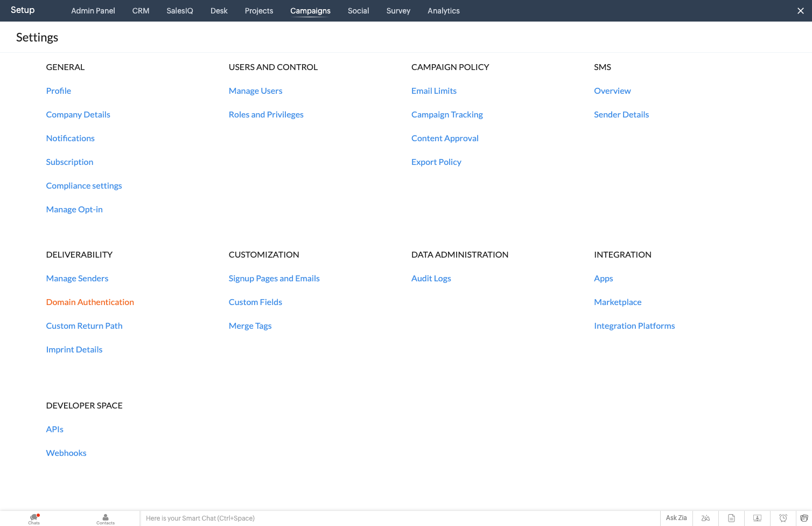Viewport: 812px width, 526px height.
Task: Open Custom Return Path link
Action: tap(85, 326)
